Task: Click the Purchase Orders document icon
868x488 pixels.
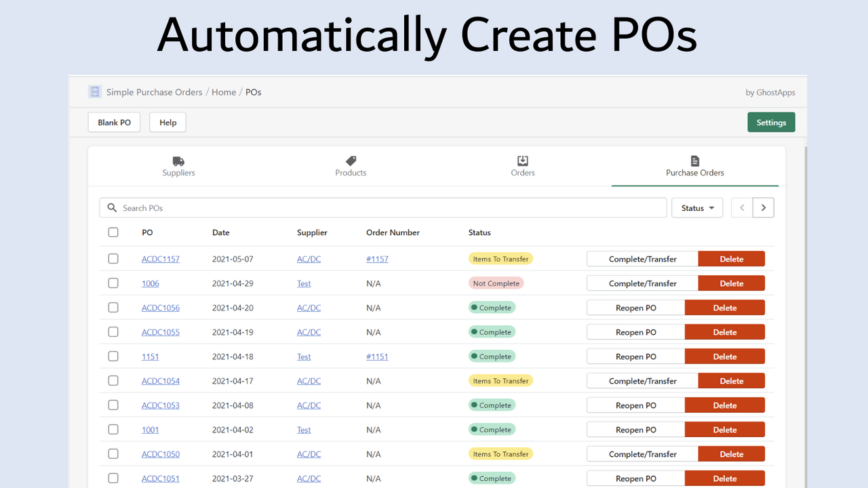Action: coord(695,161)
